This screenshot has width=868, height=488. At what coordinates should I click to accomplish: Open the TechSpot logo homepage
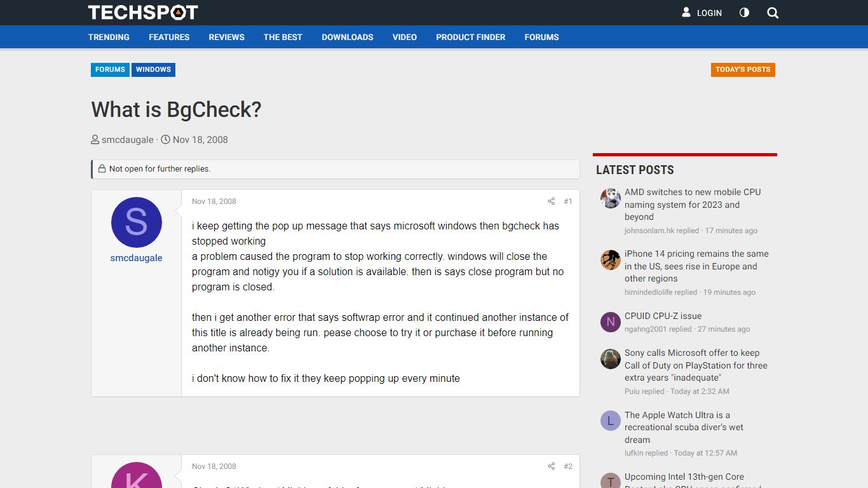click(x=143, y=12)
